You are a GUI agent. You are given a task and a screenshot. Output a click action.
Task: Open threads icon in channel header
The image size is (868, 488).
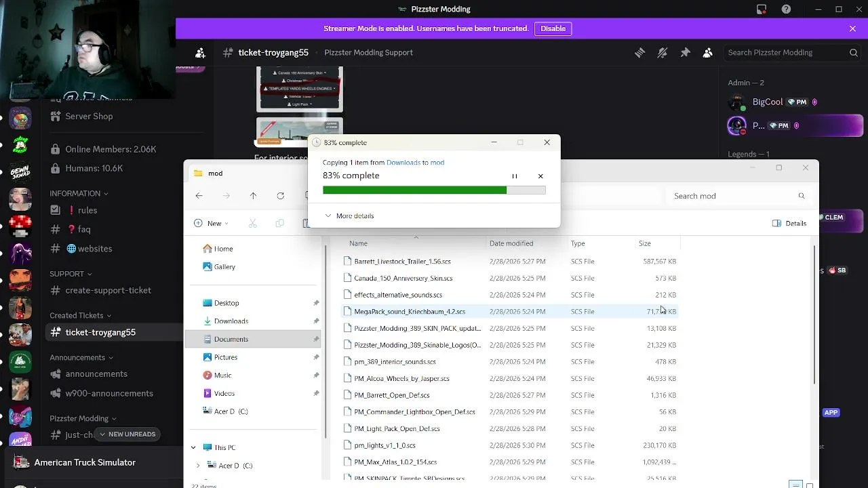[639, 52]
